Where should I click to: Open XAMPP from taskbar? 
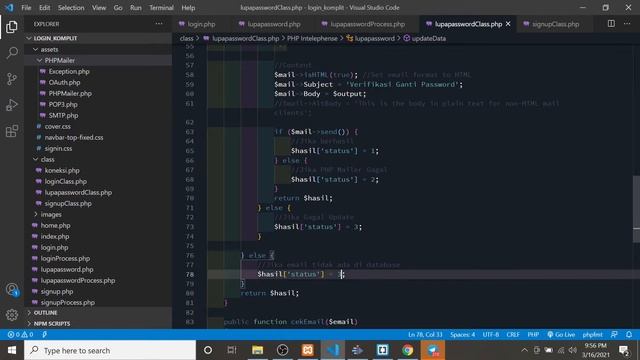(307, 350)
